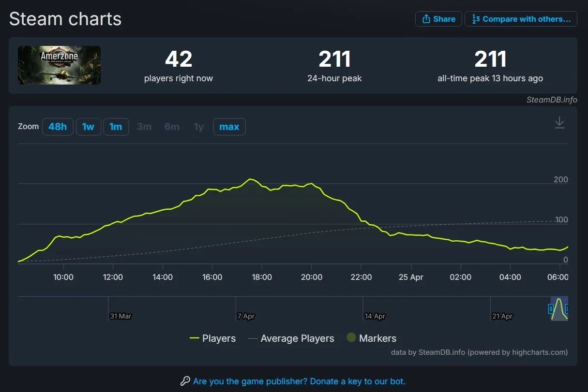Select the max zoom range

229,127
